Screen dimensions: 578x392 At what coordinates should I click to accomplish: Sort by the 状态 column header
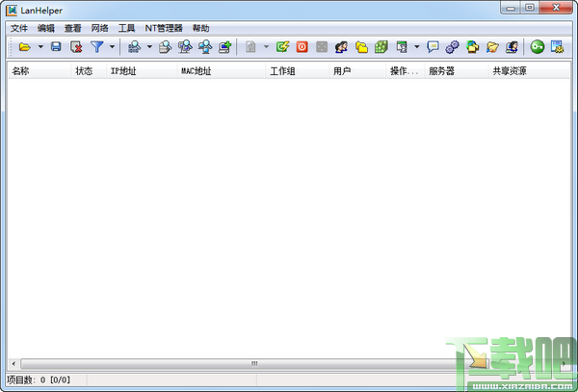point(89,71)
